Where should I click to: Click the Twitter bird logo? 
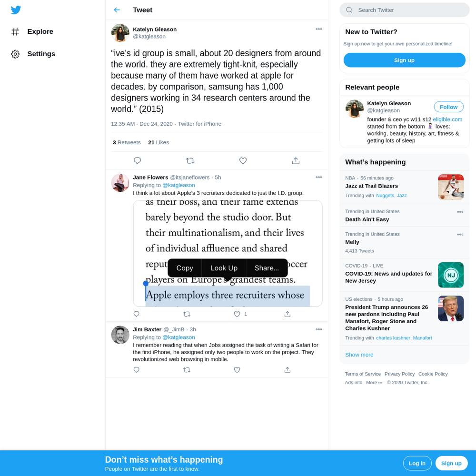coord(16,10)
